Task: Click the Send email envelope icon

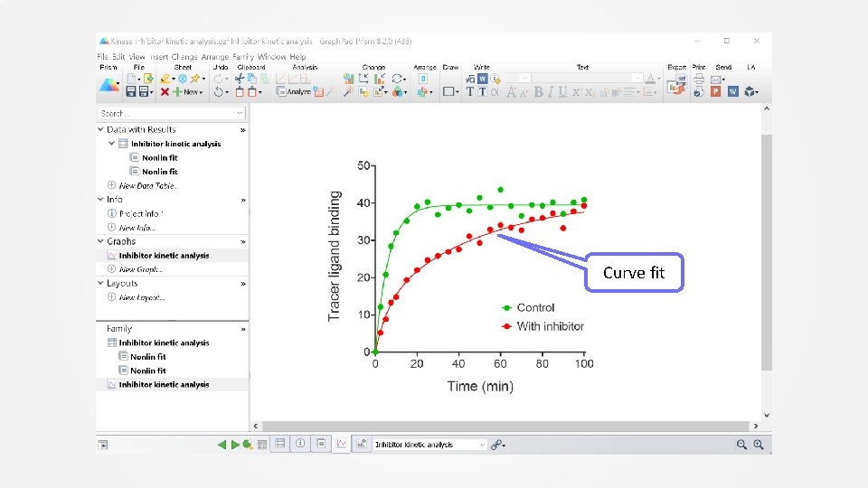Action: pyautogui.click(x=716, y=80)
